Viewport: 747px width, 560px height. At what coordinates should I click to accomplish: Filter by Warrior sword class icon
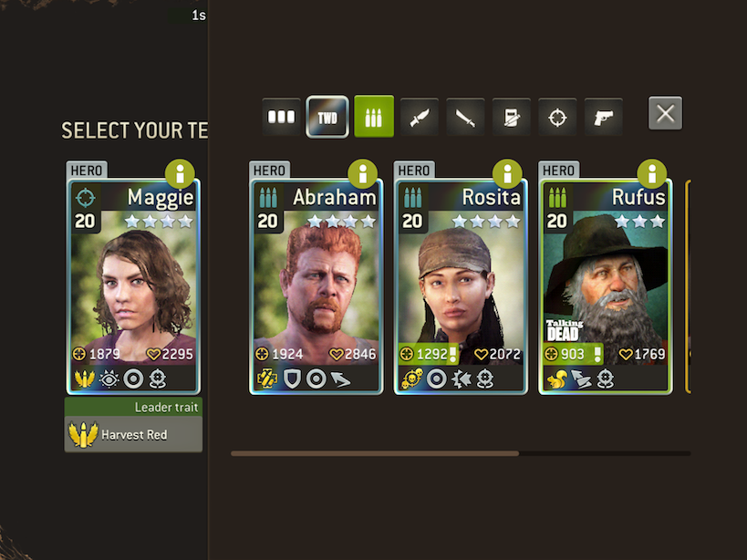pyautogui.click(x=465, y=117)
